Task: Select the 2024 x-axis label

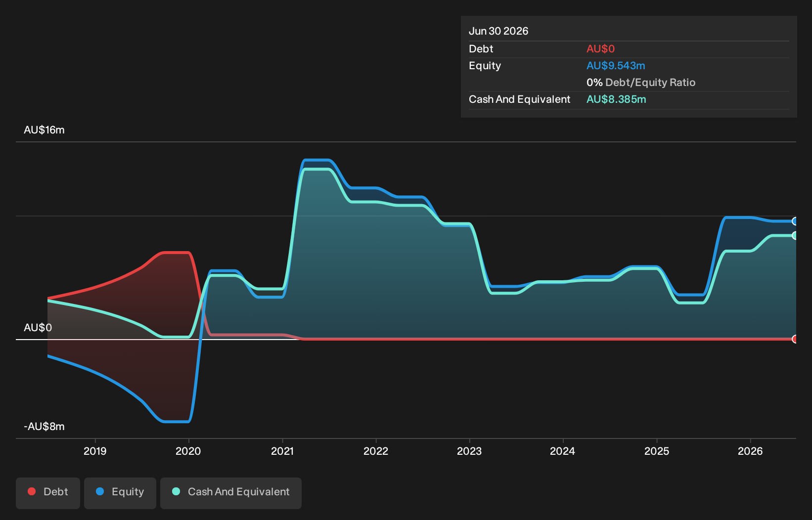Action: tap(563, 451)
